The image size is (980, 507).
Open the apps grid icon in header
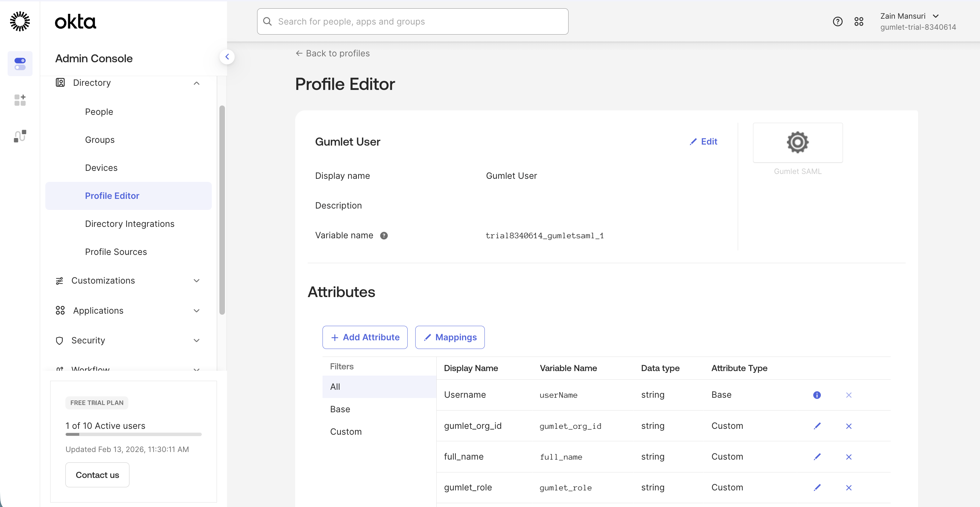[x=859, y=22]
